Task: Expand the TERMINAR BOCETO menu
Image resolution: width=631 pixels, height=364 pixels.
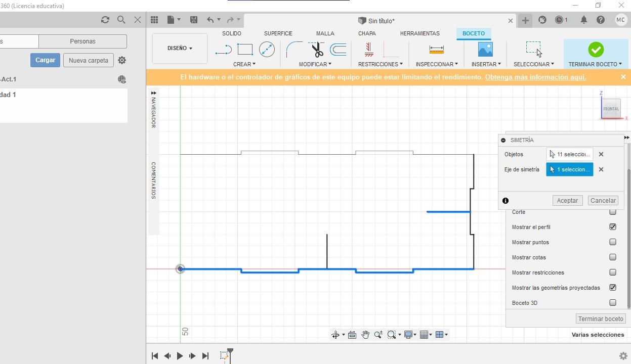Action: [x=596, y=64]
